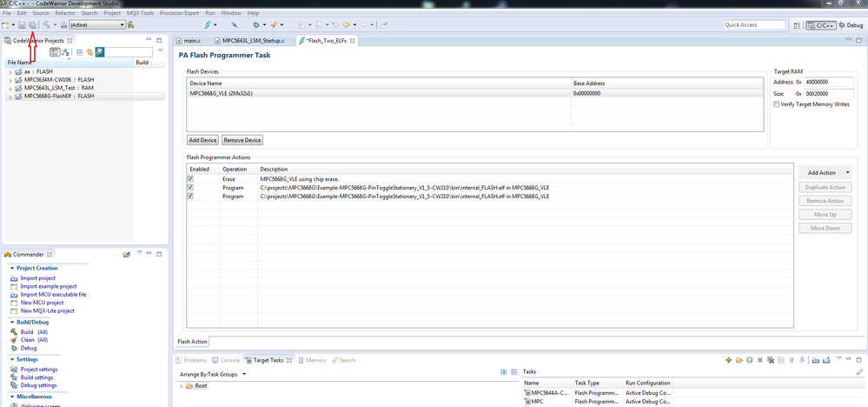868x407 pixels.
Task: Open the Processor Expert menu
Action: 180,13
